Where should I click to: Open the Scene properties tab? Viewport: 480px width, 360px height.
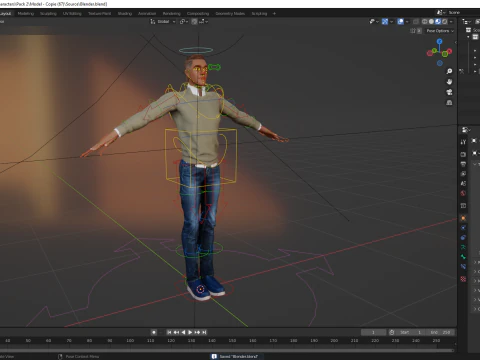pos(463,183)
